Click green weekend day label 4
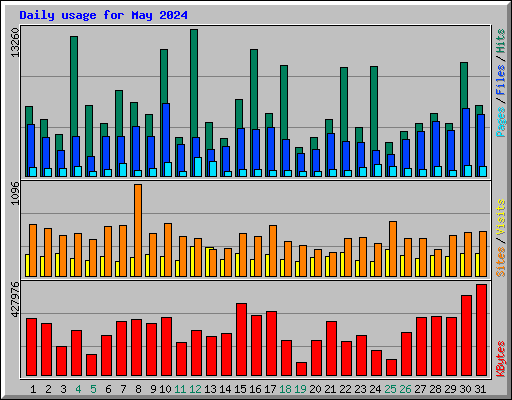The image size is (512, 400). pyautogui.click(x=78, y=389)
